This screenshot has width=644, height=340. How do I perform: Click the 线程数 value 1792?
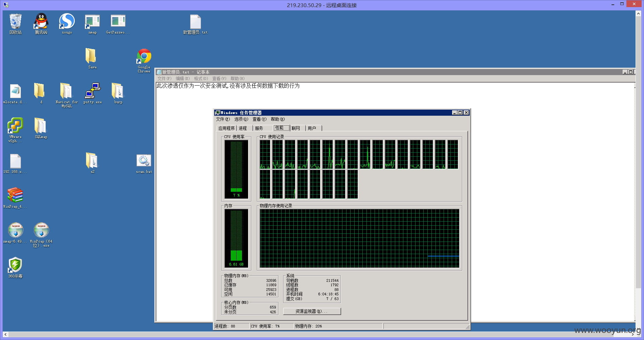(x=334, y=285)
